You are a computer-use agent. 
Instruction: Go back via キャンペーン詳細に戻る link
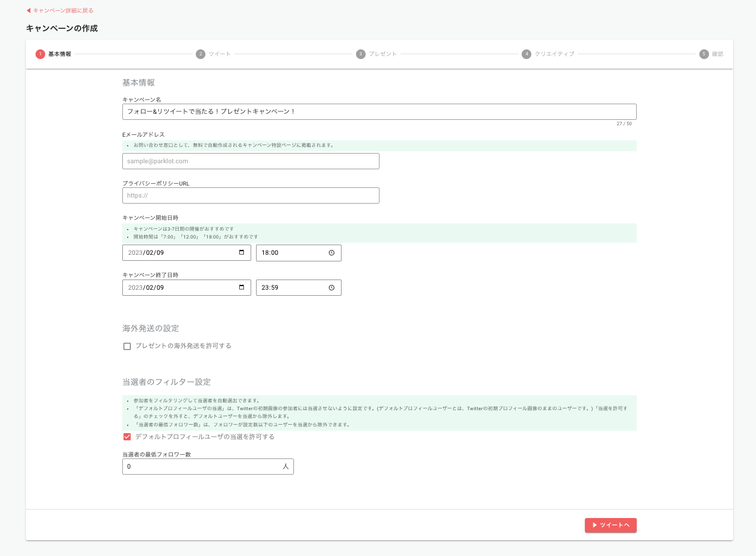[x=60, y=11]
